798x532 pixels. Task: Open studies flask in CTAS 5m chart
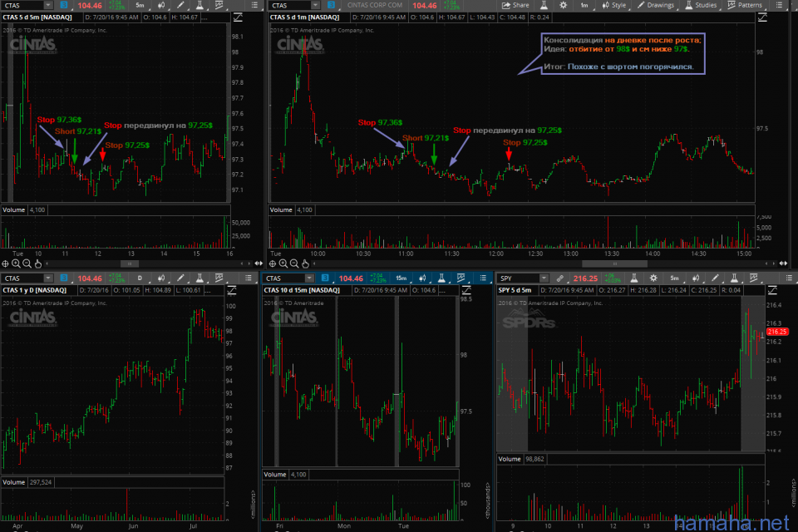[x=199, y=6]
